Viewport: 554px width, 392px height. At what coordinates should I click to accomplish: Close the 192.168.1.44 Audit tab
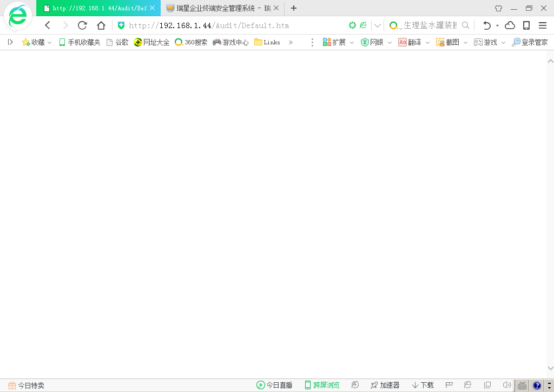point(152,8)
